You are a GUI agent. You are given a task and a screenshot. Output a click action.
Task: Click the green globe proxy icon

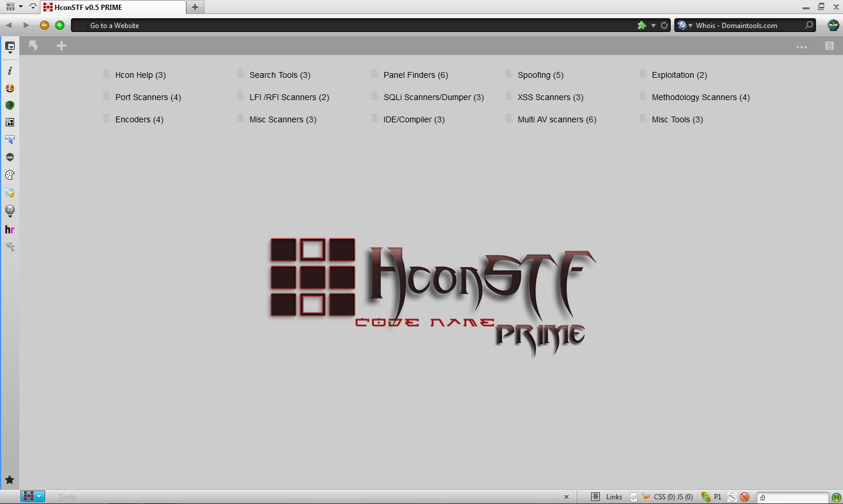pos(9,105)
